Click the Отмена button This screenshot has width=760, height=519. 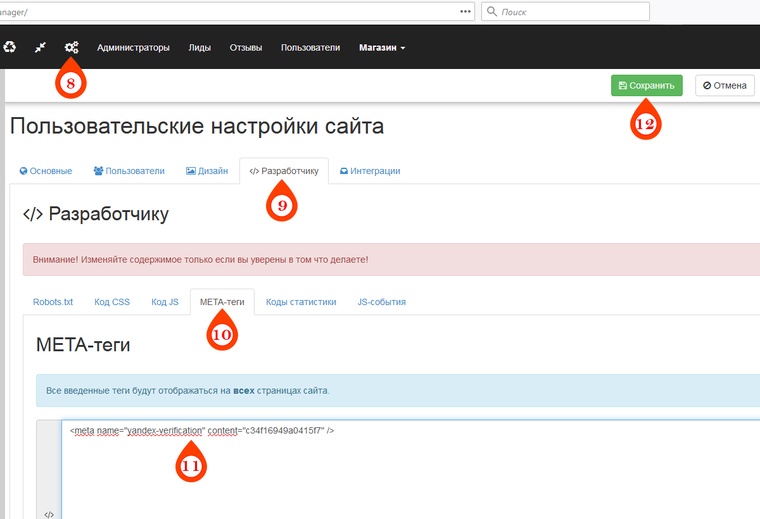pos(725,86)
